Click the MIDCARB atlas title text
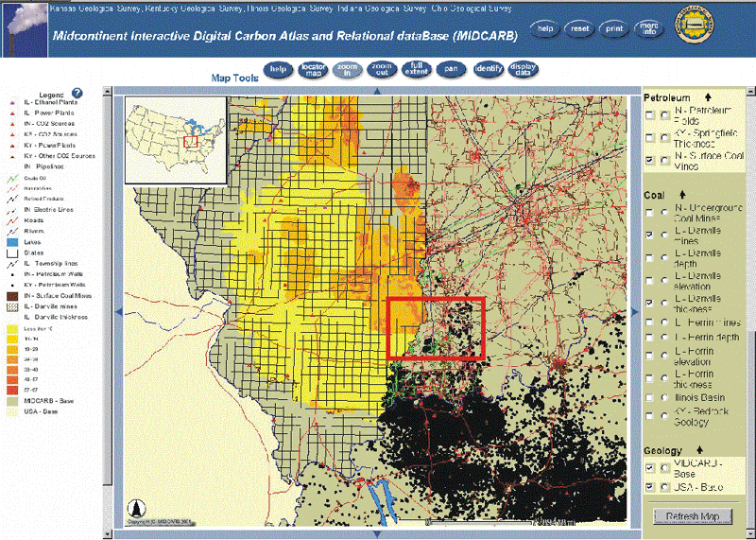Image resolution: width=756 pixels, height=540 pixels. (x=285, y=36)
